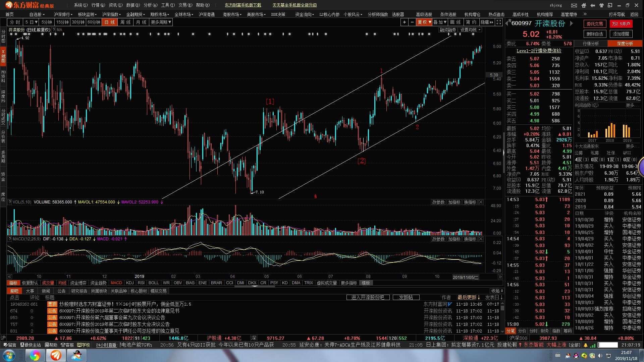Open 沪深排行 dropdown in navigation bar
Image resolution: width=644 pixels, height=362 pixels.
(63, 14)
